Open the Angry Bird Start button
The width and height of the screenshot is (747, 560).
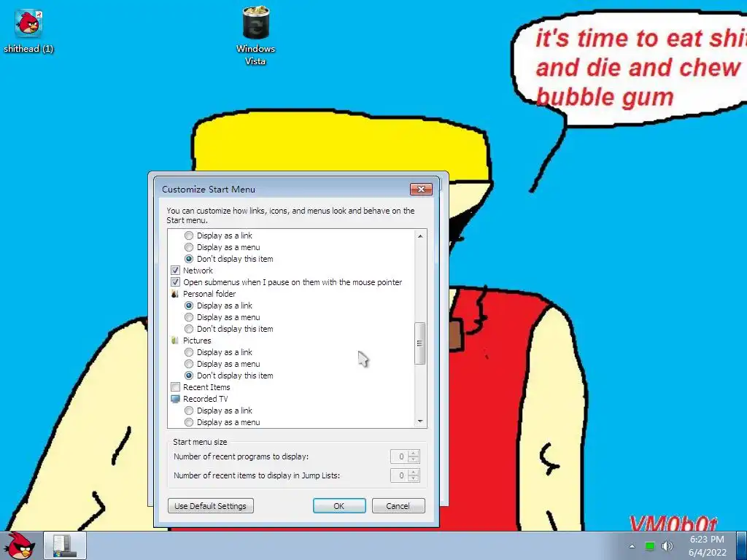click(19, 545)
